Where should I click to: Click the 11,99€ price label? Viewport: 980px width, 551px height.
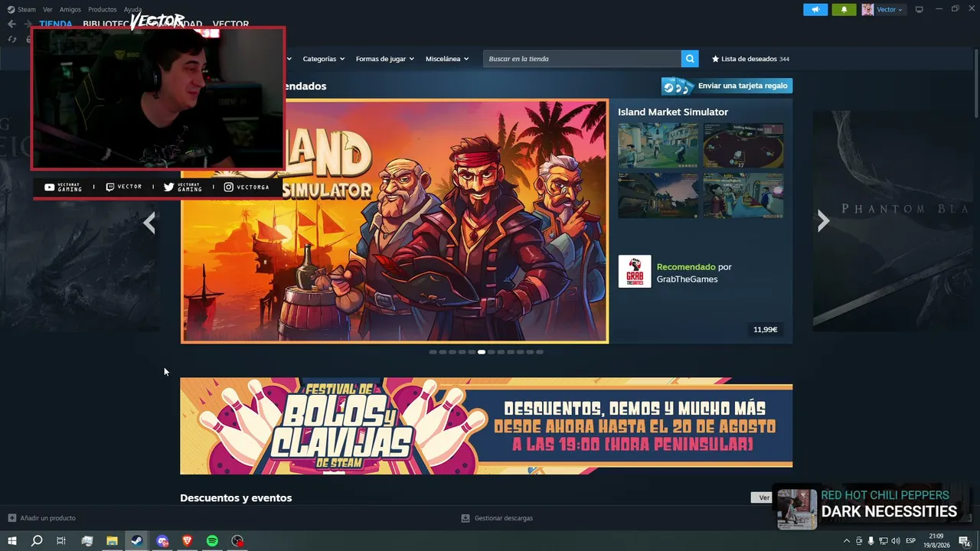(765, 330)
